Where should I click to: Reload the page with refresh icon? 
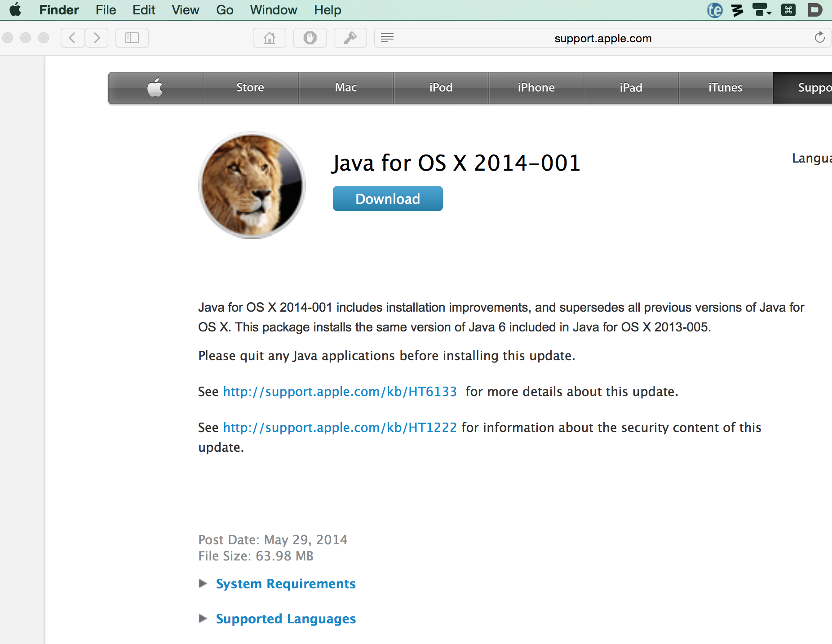coord(819,38)
